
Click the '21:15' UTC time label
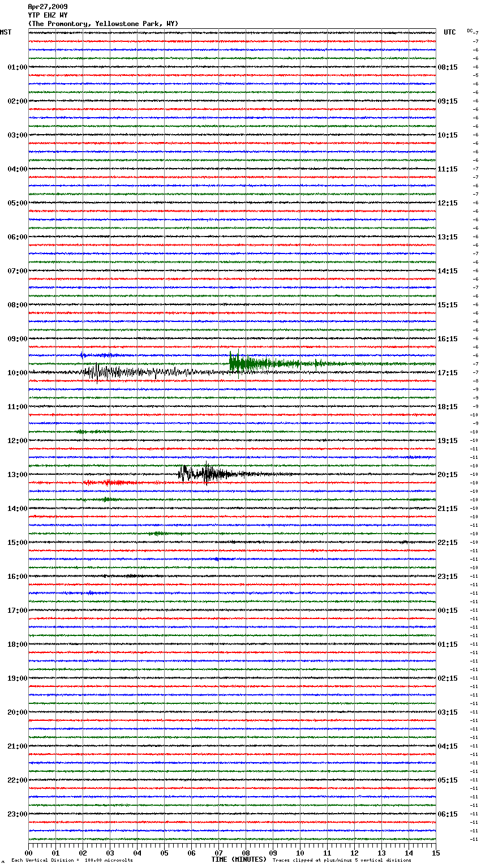448,509
